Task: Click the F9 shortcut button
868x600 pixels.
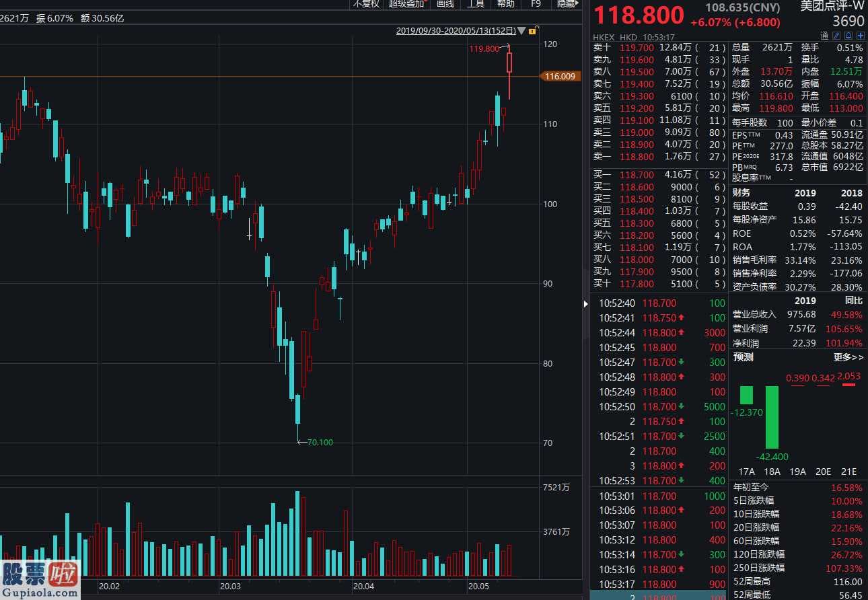Action: [x=536, y=3]
